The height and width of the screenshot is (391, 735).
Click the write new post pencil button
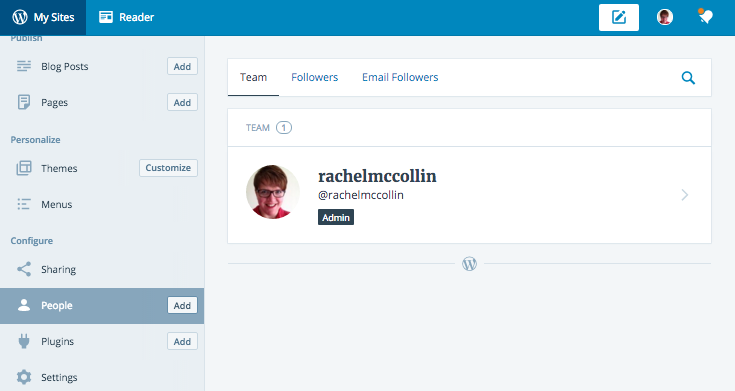click(x=619, y=17)
